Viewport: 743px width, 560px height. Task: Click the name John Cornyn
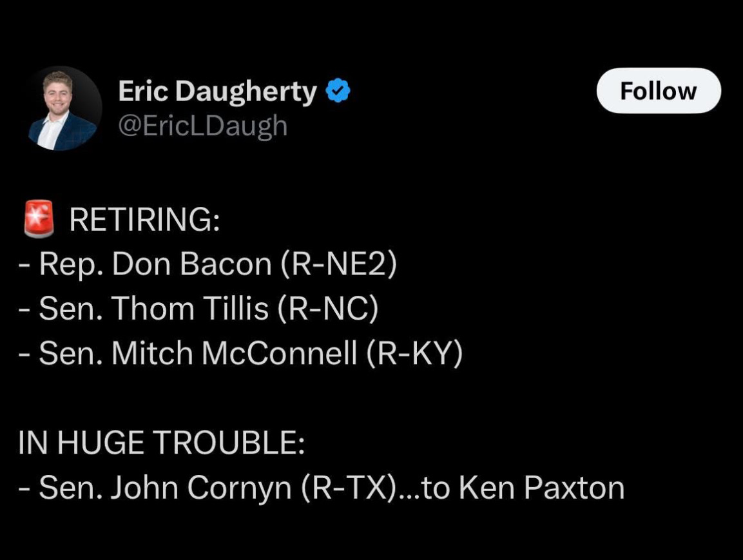point(200,488)
